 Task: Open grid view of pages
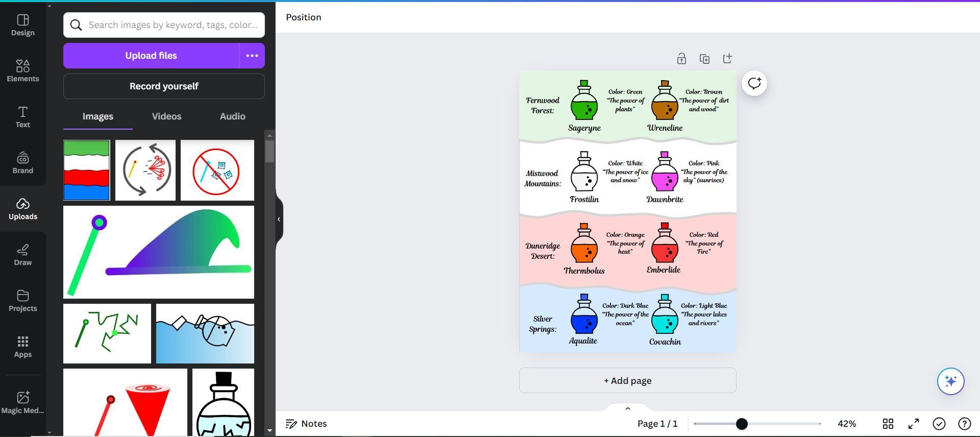pyautogui.click(x=888, y=424)
